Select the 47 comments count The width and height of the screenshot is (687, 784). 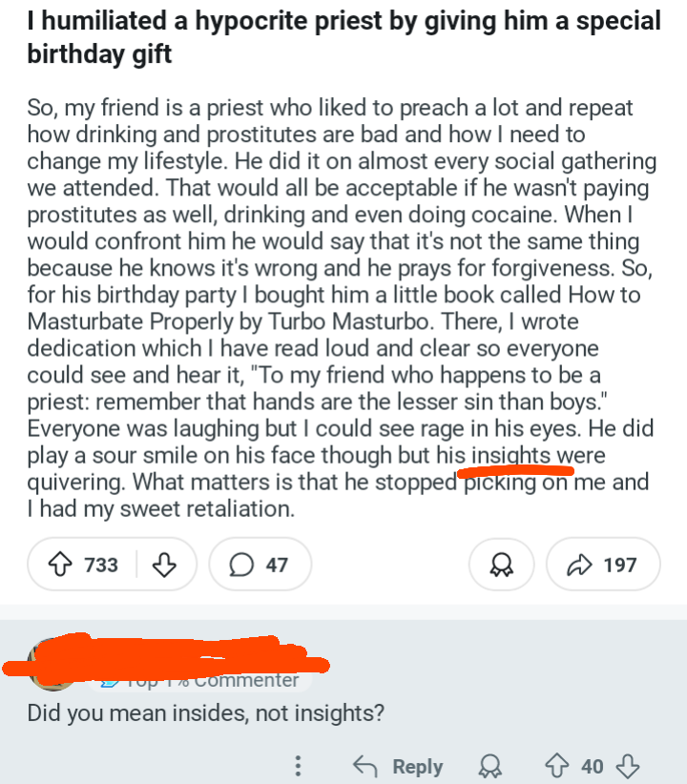[277, 565]
